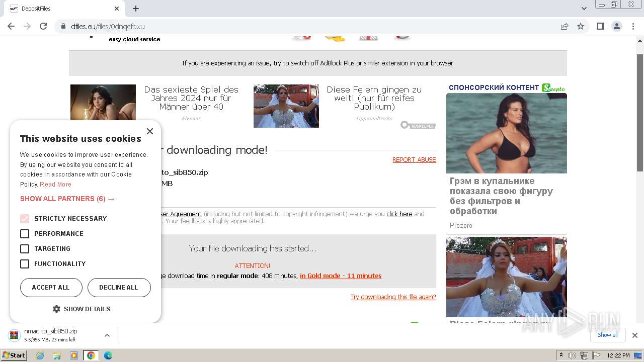
Task: Open 'Das sexieste Spiel des Jahres' ad
Action: pos(191,98)
